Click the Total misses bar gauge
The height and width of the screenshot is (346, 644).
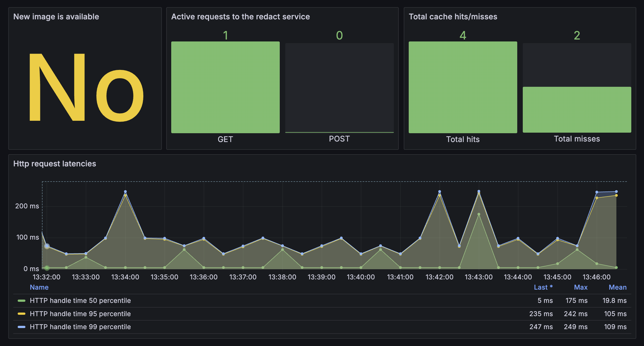(x=577, y=109)
